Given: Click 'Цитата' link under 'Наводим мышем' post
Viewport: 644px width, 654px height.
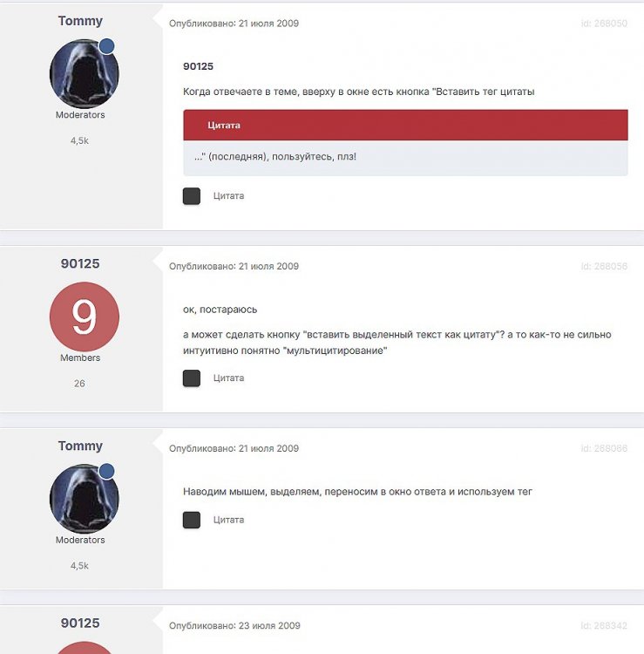Looking at the screenshot, I should pyautogui.click(x=228, y=520).
